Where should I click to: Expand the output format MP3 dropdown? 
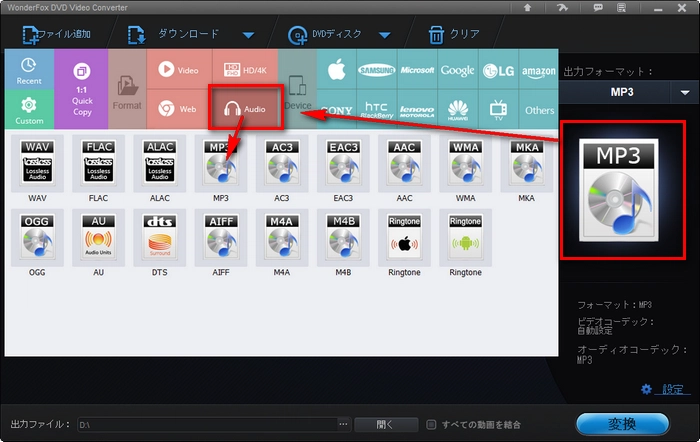(x=685, y=92)
